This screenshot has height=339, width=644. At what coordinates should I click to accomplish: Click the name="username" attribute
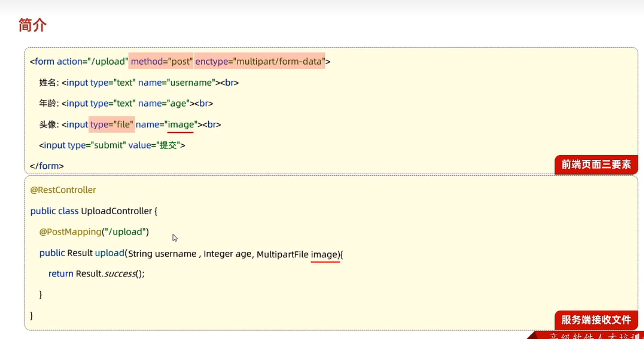pos(176,83)
